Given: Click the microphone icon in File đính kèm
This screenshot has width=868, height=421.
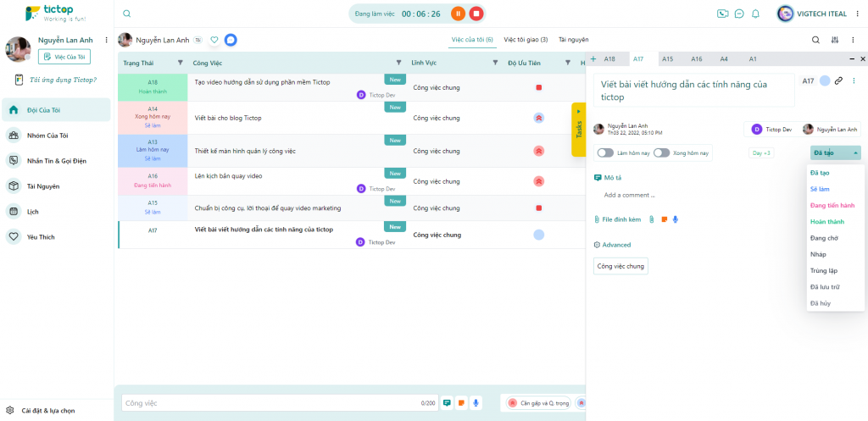Looking at the screenshot, I should 676,219.
